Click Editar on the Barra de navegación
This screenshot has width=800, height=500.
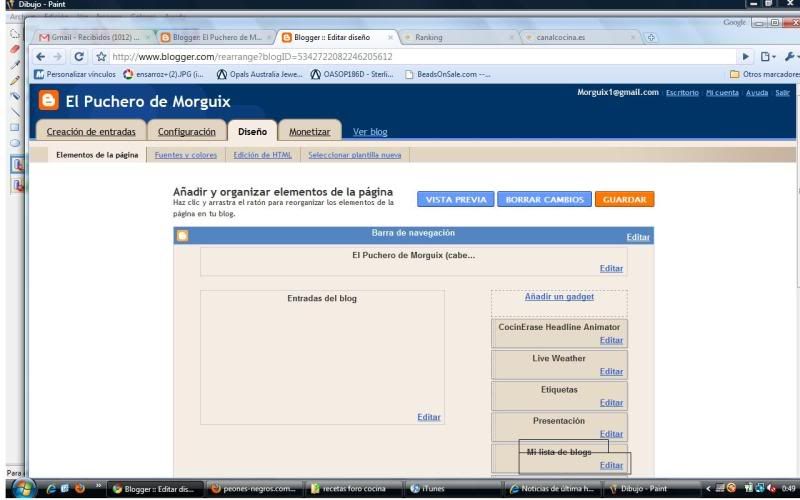[638, 237]
